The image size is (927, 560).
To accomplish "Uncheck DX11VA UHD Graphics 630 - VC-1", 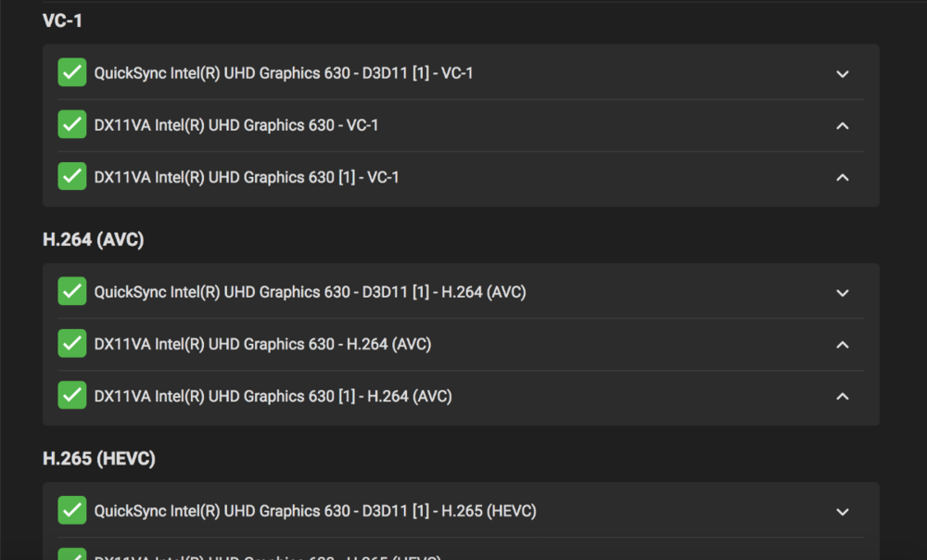I will (72, 124).
